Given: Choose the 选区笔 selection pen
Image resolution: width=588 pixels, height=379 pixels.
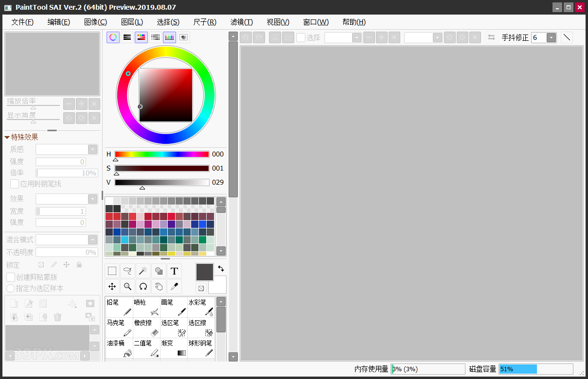Looking at the screenshot, I should pyautogui.click(x=174, y=328).
